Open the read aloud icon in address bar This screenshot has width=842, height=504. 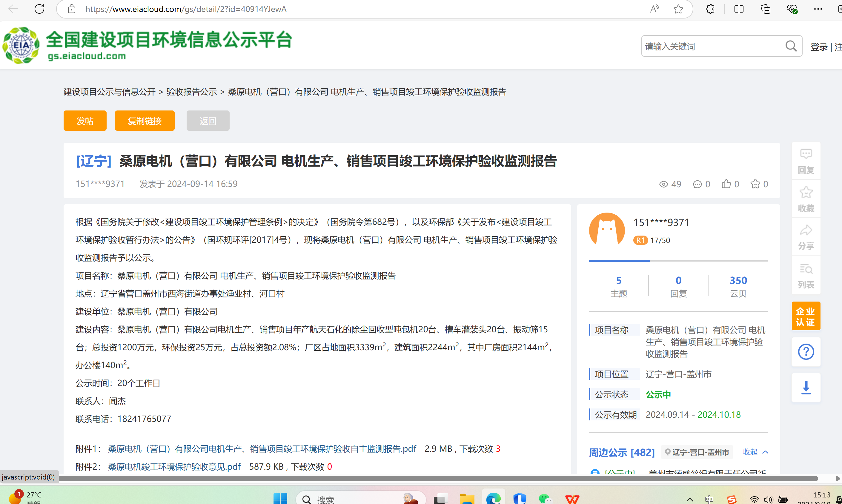point(654,9)
